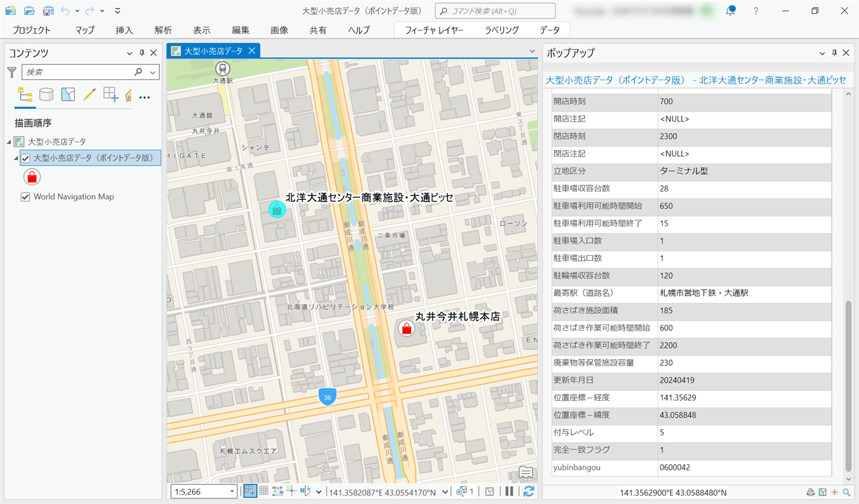Open the map scale dropdown 1:5,266
The height and width of the screenshot is (504, 859).
pyautogui.click(x=233, y=492)
